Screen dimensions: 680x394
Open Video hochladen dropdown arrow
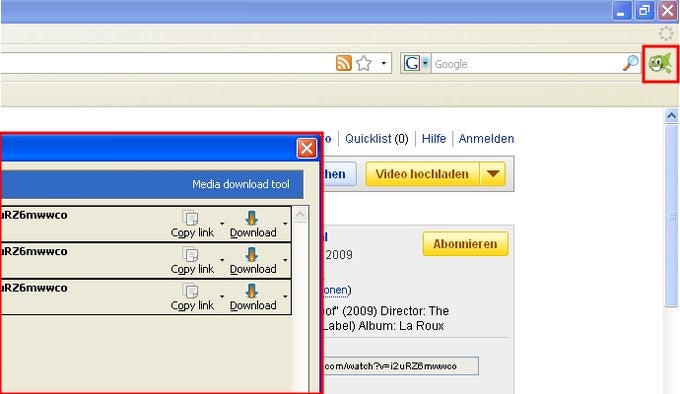click(493, 174)
